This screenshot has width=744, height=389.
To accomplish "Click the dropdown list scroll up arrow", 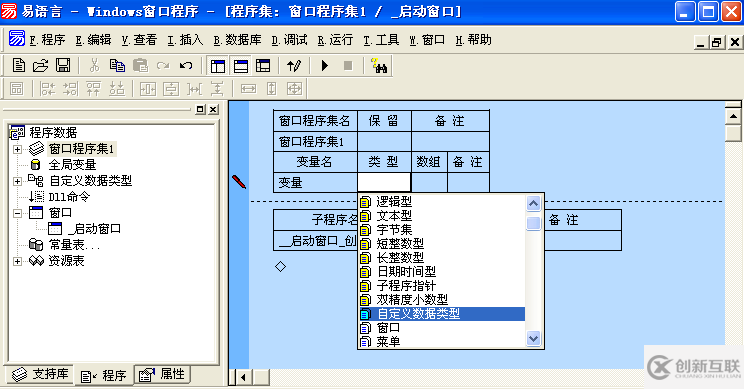I will (533, 204).
